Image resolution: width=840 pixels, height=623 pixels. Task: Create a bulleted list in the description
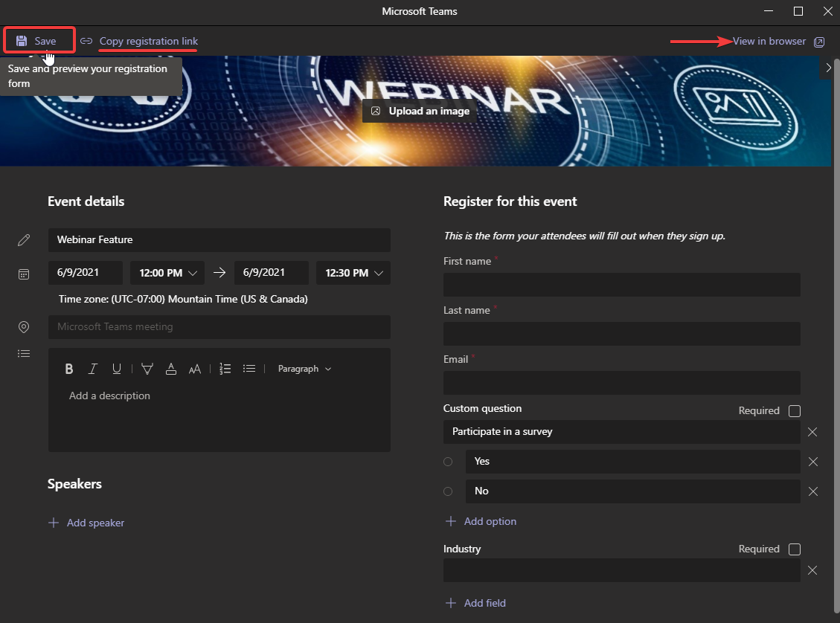tap(249, 368)
